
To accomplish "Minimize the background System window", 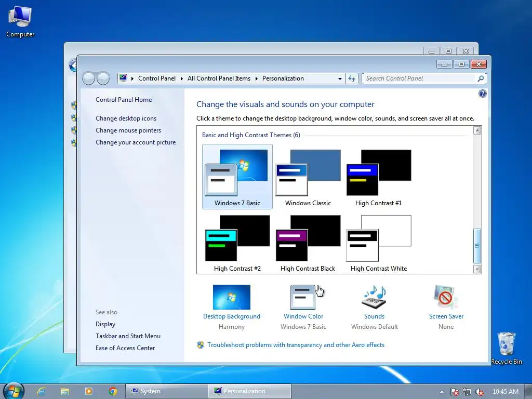I will pos(431,51).
